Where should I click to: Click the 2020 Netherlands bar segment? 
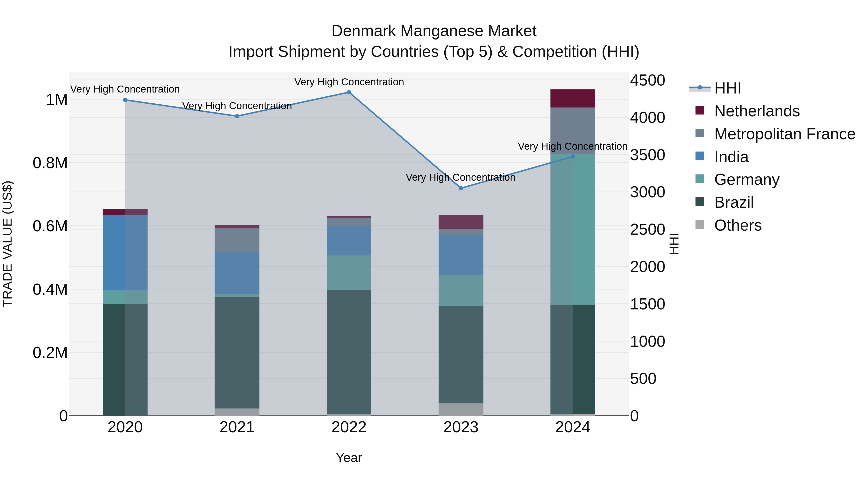click(125, 212)
